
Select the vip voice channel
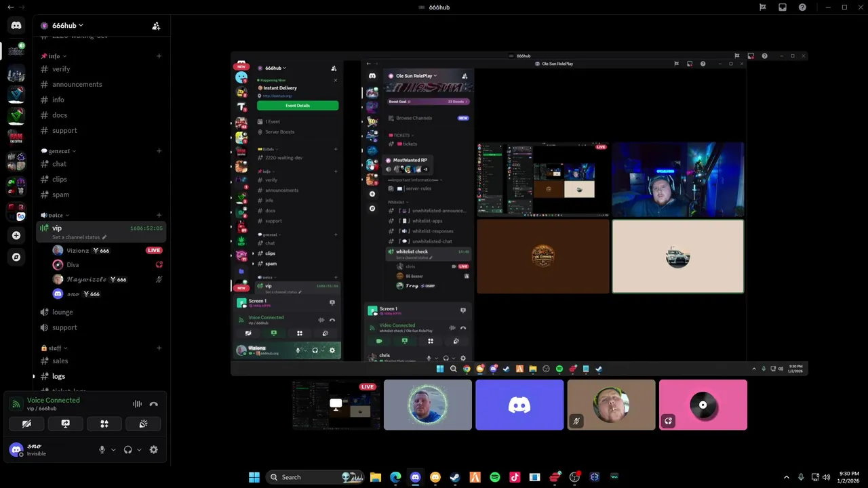click(100, 232)
